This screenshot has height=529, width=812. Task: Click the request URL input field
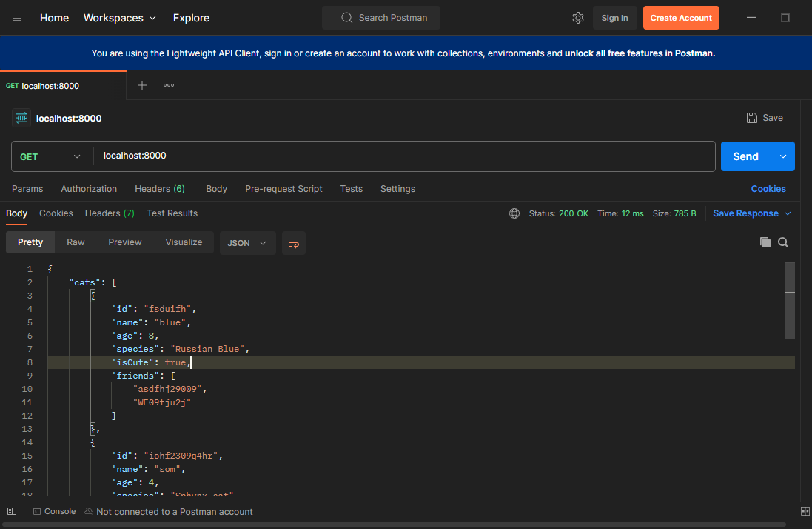tap(404, 156)
